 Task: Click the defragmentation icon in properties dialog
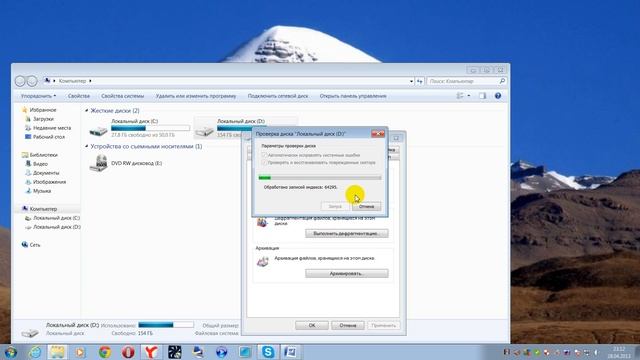262,222
